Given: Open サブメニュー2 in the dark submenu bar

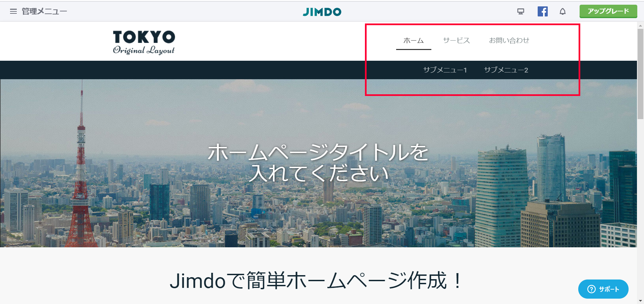Looking at the screenshot, I should tap(506, 70).
